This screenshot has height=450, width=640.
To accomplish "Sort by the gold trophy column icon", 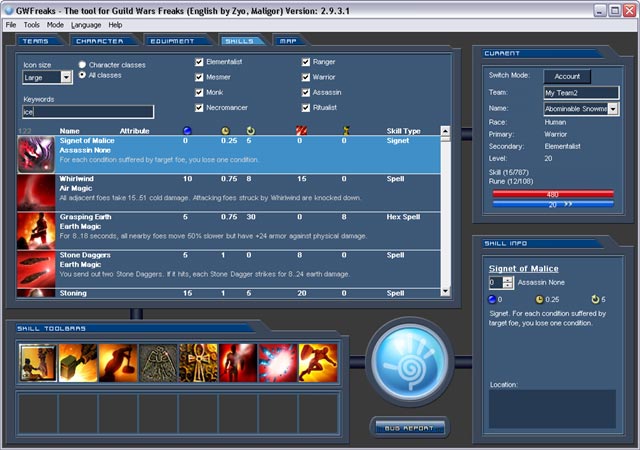I will coord(346,131).
